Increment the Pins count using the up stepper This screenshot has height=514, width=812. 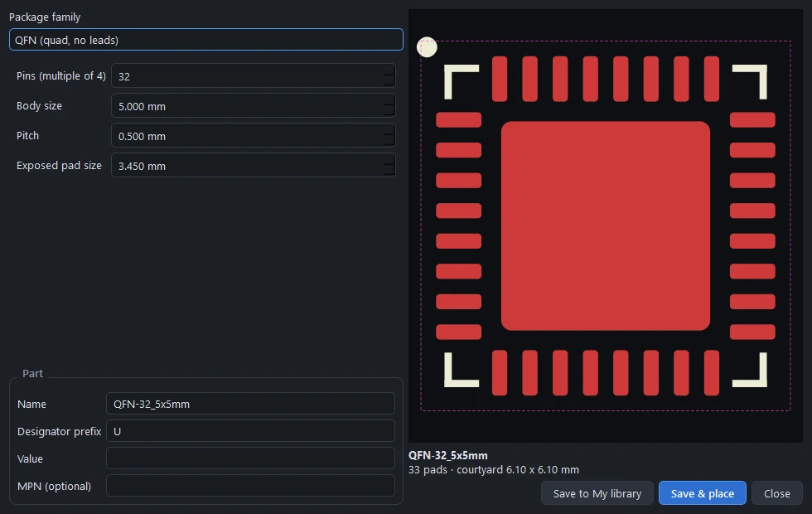point(389,70)
